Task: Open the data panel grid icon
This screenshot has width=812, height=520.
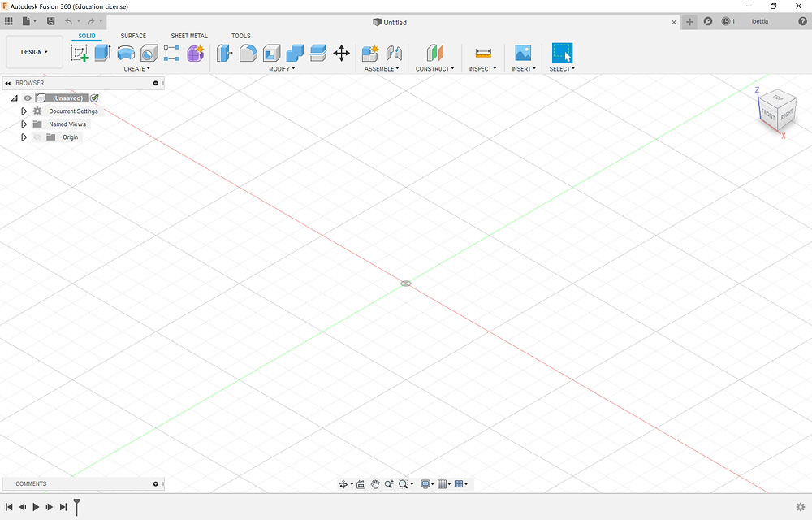Action: [x=8, y=21]
